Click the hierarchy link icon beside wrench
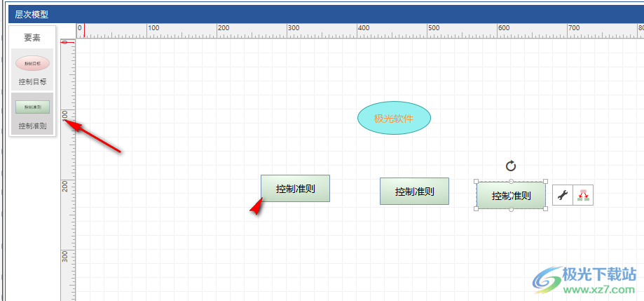 tap(583, 195)
